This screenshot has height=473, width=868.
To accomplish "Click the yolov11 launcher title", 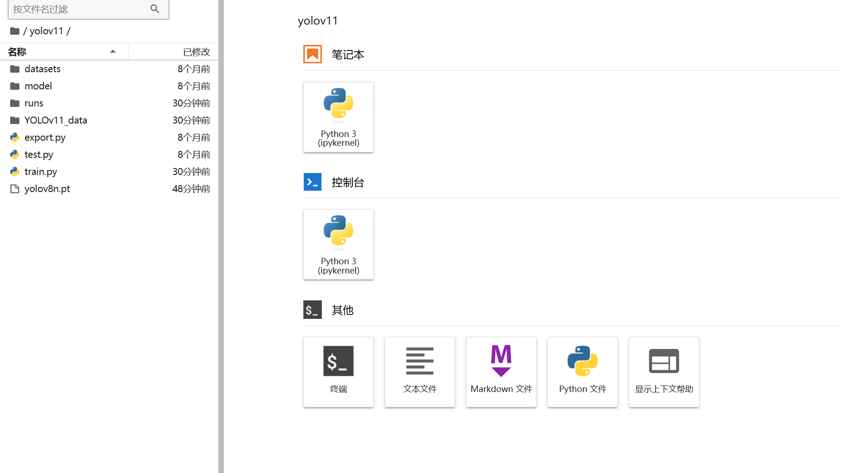I will pyautogui.click(x=318, y=21).
